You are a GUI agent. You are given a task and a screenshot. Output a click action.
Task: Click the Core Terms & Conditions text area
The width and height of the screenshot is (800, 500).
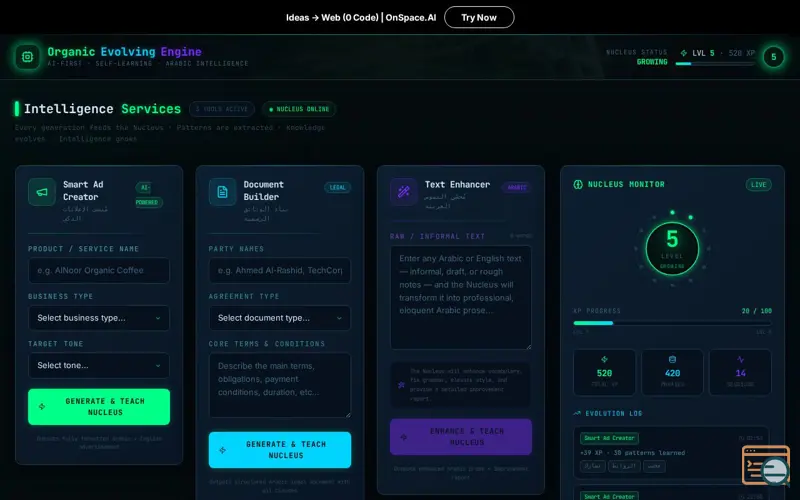point(280,385)
